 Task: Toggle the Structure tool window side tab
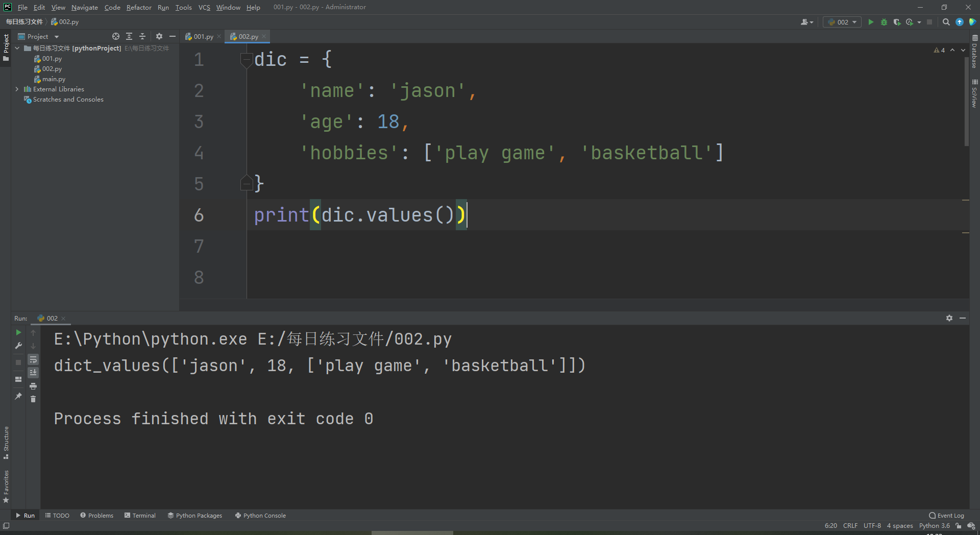click(6, 442)
